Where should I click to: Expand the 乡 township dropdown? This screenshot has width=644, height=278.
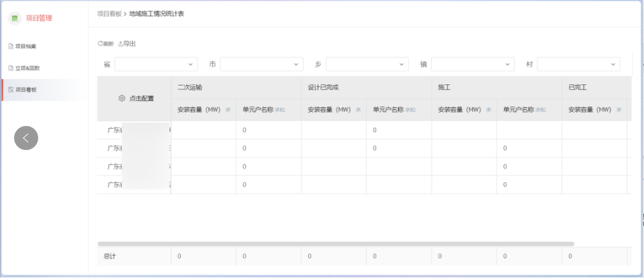[x=367, y=64]
